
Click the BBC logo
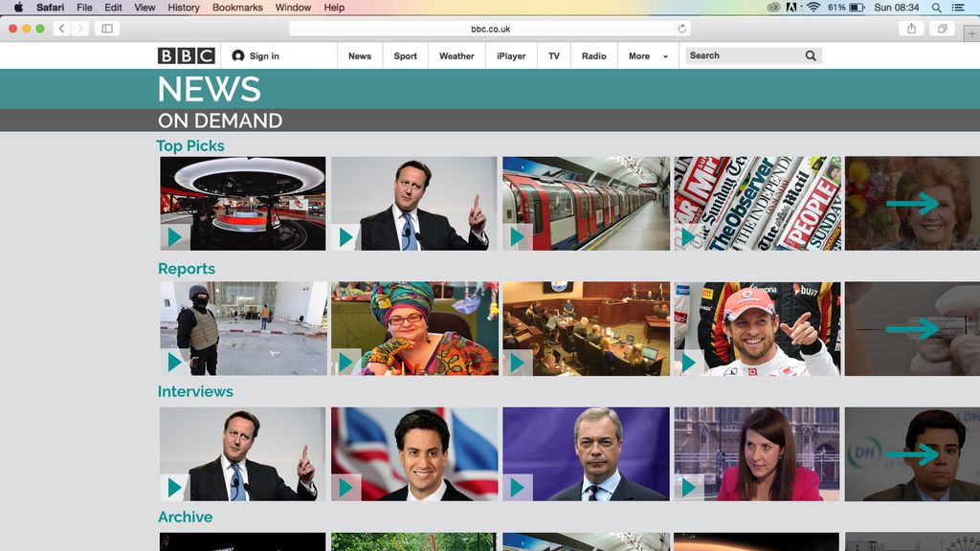pyautogui.click(x=186, y=56)
